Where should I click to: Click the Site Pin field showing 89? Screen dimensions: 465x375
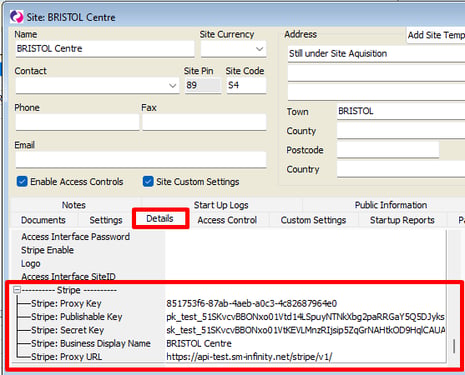point(203,85)
